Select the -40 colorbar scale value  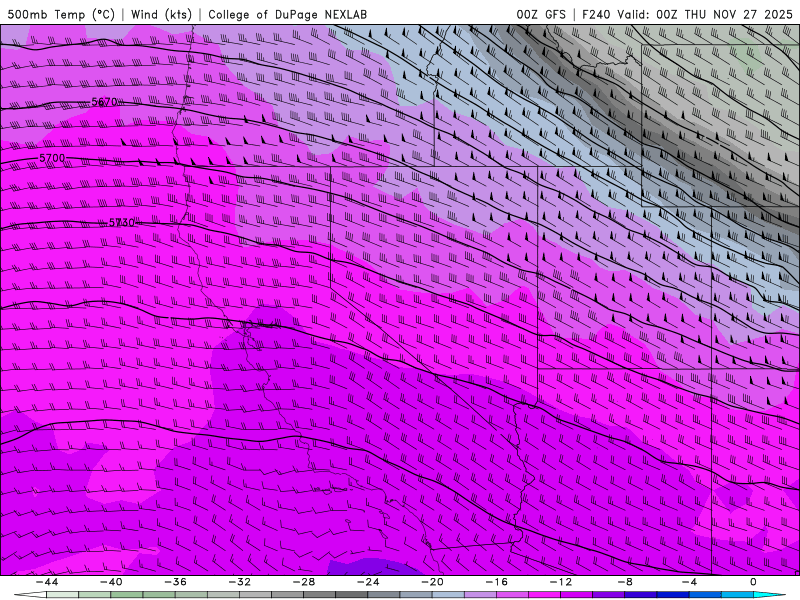(x=111, y=582)
